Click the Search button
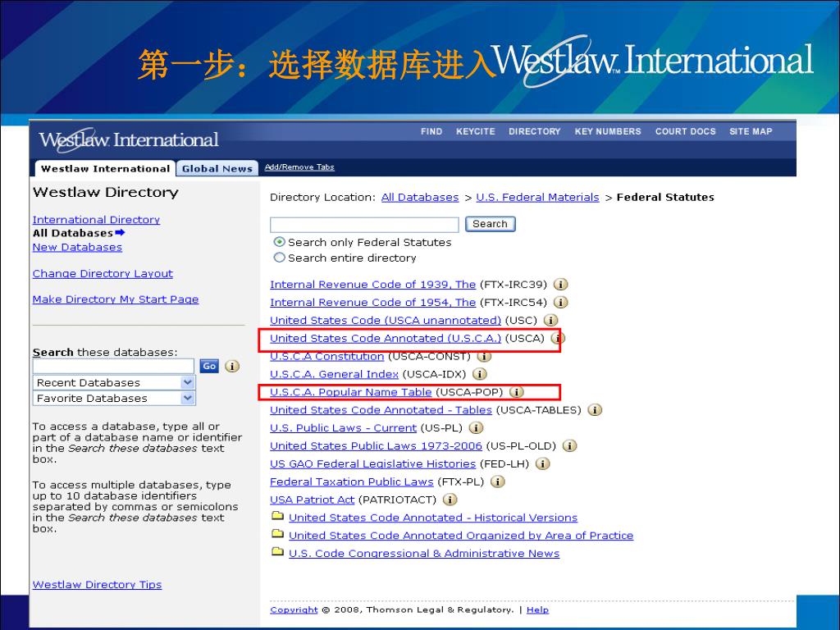Image resolution: width=840 pixels, height=630 pixels. point(491,224)
